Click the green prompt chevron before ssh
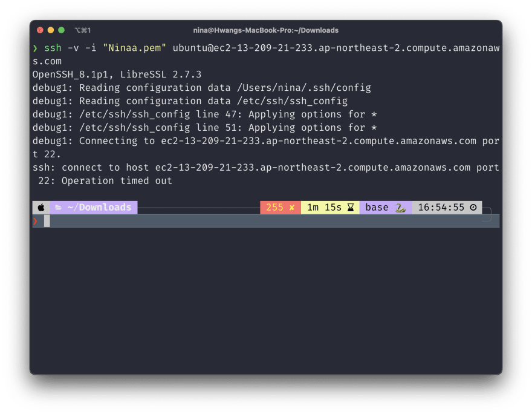Image resolution: width=532 pixels, height=414 pixels. coord(35,48)
